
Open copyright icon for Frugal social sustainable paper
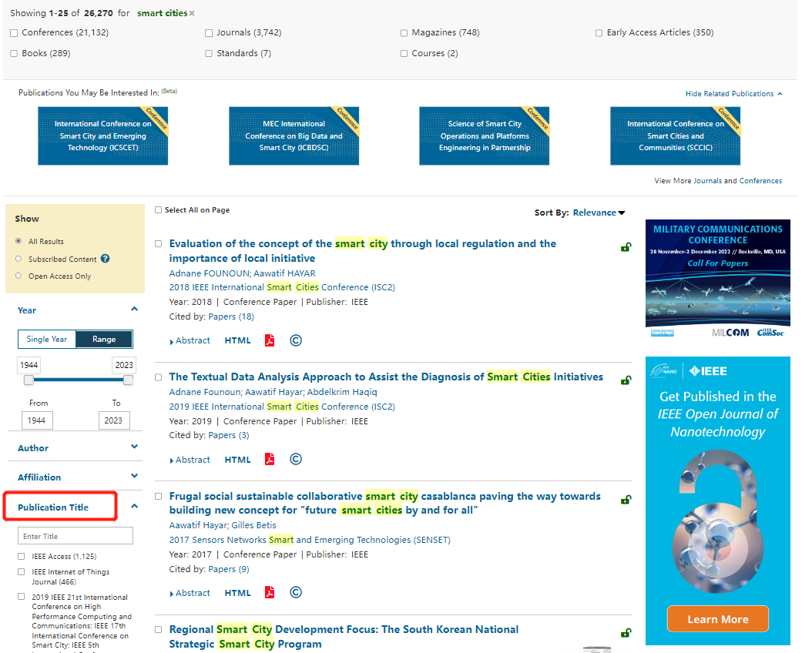[296, 592]
